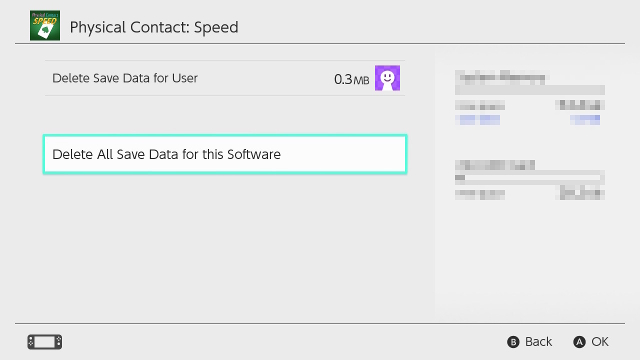
Task: Click the Back label in the footer
Action: [538, 342]
